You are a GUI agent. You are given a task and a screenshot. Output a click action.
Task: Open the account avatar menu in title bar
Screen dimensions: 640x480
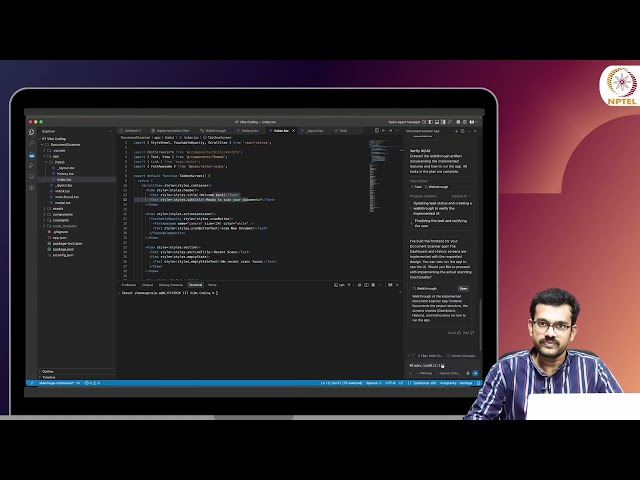472,122
